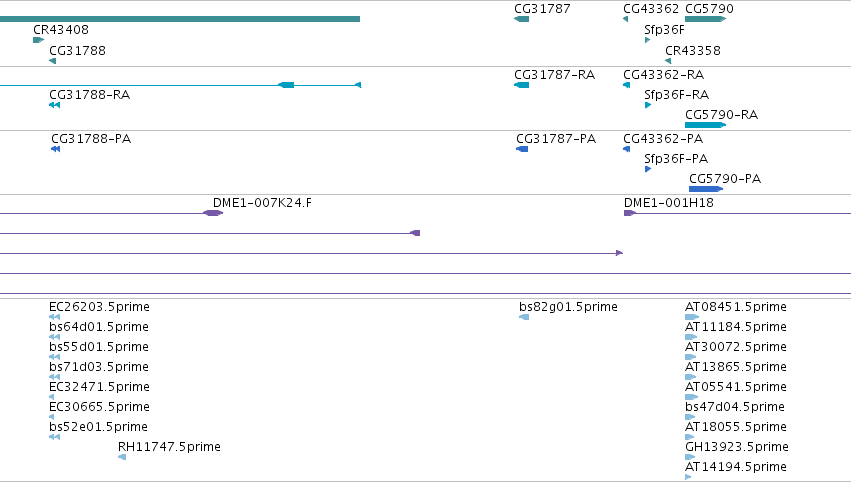Click the CG5790-PA protein bar
The width and height of the screenshot is (851, 482).
coord(706,189)
